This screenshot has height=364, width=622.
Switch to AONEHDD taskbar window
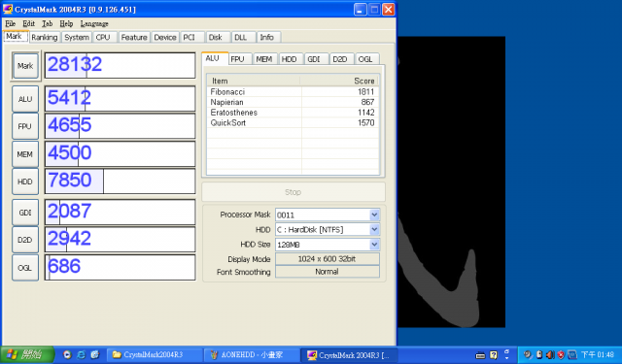tap(252, 355)
